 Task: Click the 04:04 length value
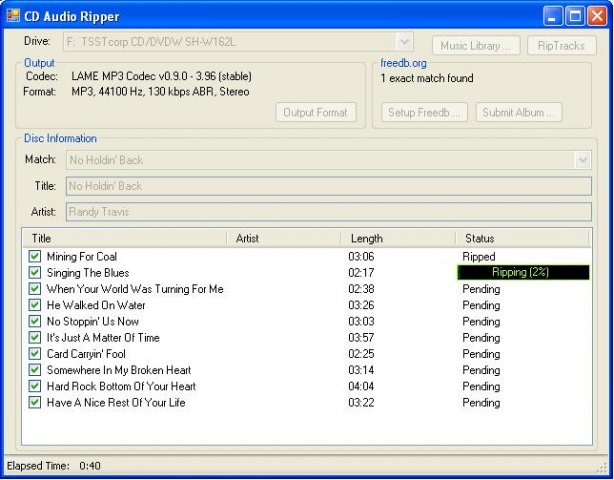point(361,386)
